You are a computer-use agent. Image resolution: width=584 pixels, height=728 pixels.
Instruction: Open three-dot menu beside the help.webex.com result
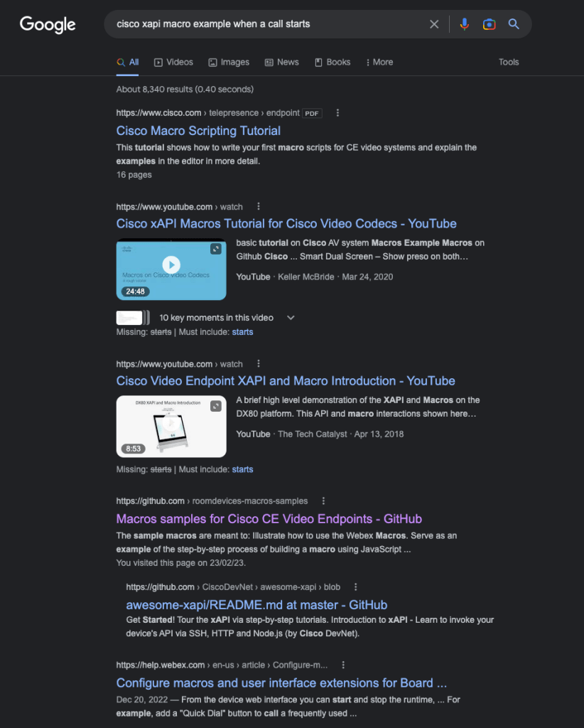click(x=343, y=665)
